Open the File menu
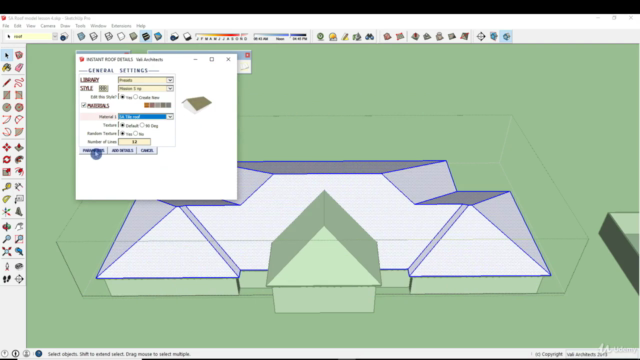The height and width of the screenshot is (360, 640). (x=6, y=26)
